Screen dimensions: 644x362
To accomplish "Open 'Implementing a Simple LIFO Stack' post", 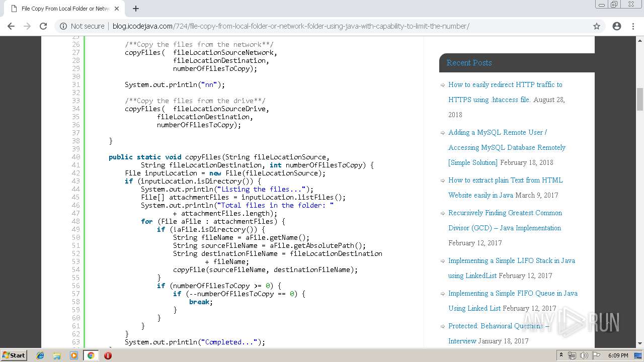I will (x=512, y=268).
